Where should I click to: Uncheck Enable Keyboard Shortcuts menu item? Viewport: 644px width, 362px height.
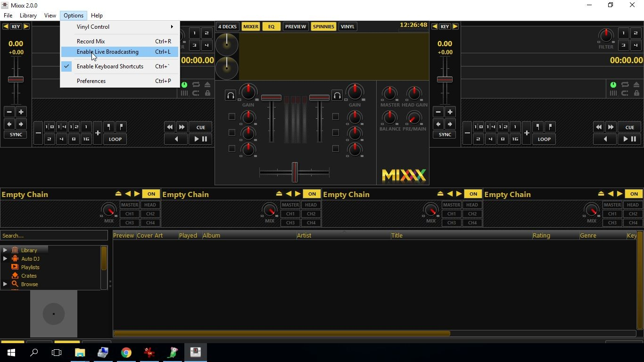coord(120,66)
